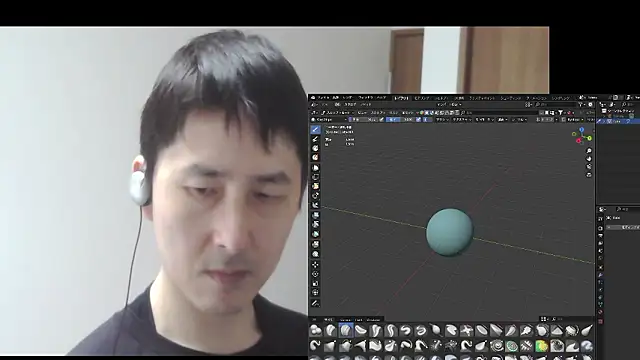640x360 pixels.
Task: Open the リメッシュ popover
Action: pyautogui.click(x=592, y=120)
